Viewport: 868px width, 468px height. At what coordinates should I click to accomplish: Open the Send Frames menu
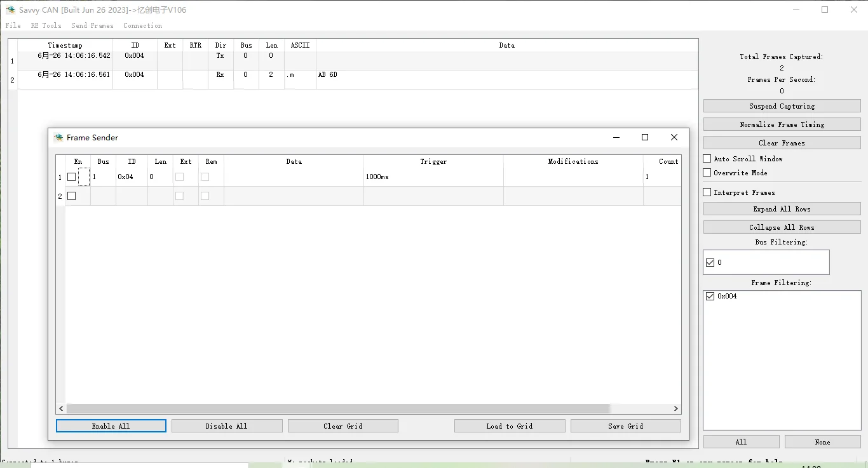point(92,25)
